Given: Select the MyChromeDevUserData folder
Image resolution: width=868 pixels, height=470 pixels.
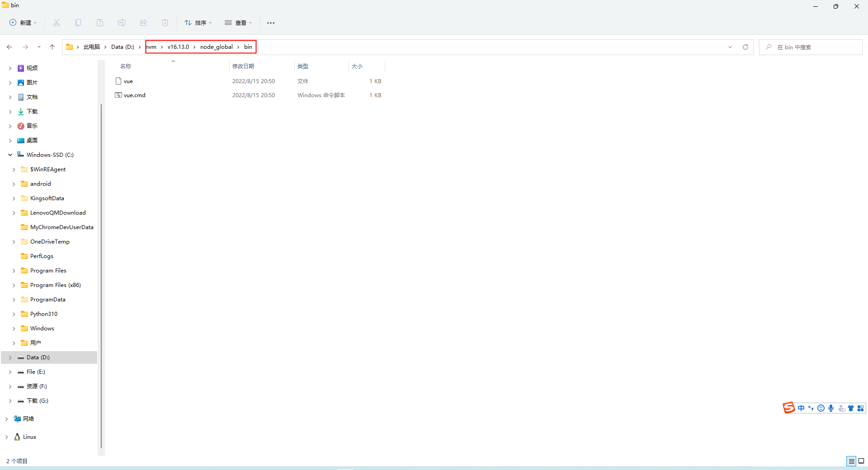Looking at the screenshot, I should 61,227.
